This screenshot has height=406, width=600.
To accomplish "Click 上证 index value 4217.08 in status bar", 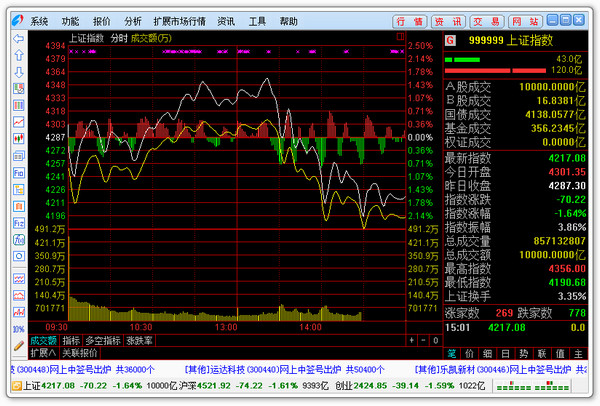I will pos(58,385).
